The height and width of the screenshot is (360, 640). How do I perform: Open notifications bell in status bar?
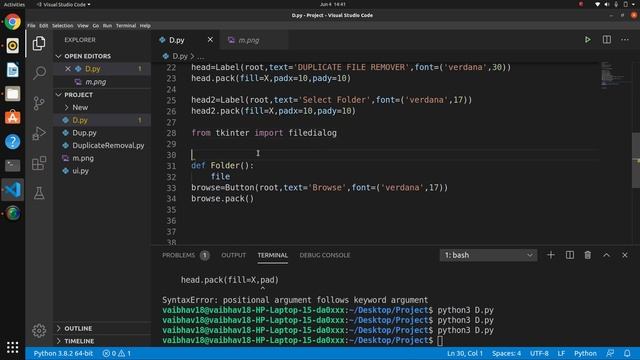(627, 353)
